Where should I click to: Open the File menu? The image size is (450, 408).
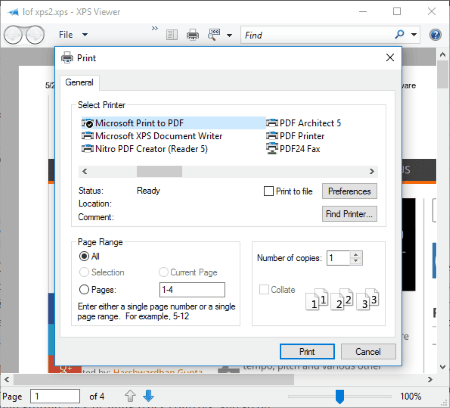(x=66, y=35)
